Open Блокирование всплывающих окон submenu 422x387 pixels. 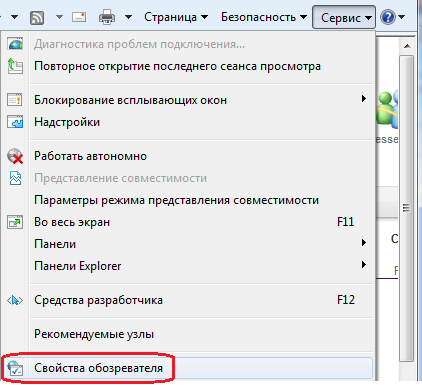(202, 100)
